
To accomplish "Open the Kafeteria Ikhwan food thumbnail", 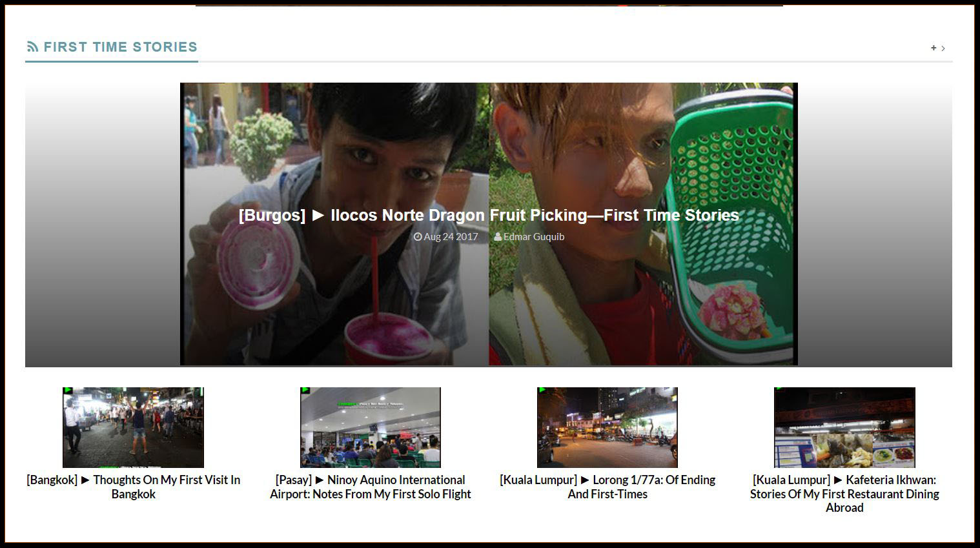I will pos(844,427).
